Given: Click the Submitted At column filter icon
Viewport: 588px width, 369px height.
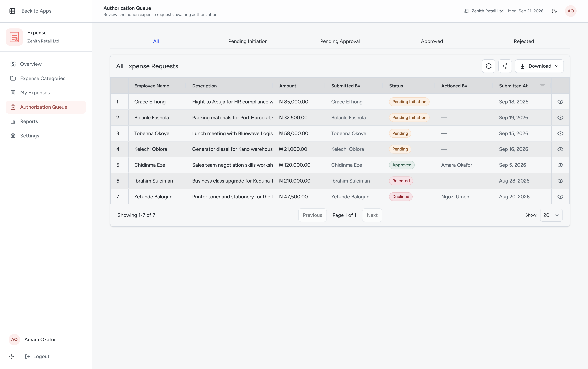Looking at the screenshot, I should (542, 86).
